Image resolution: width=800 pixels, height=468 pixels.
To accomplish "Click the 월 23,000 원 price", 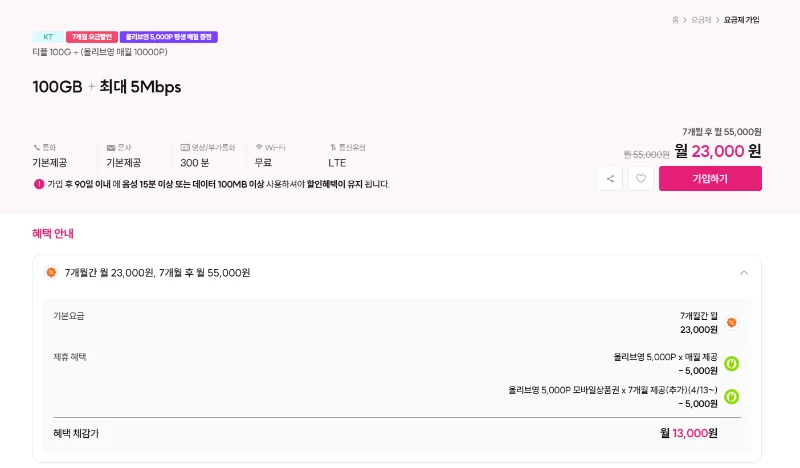I will (718, 151).
